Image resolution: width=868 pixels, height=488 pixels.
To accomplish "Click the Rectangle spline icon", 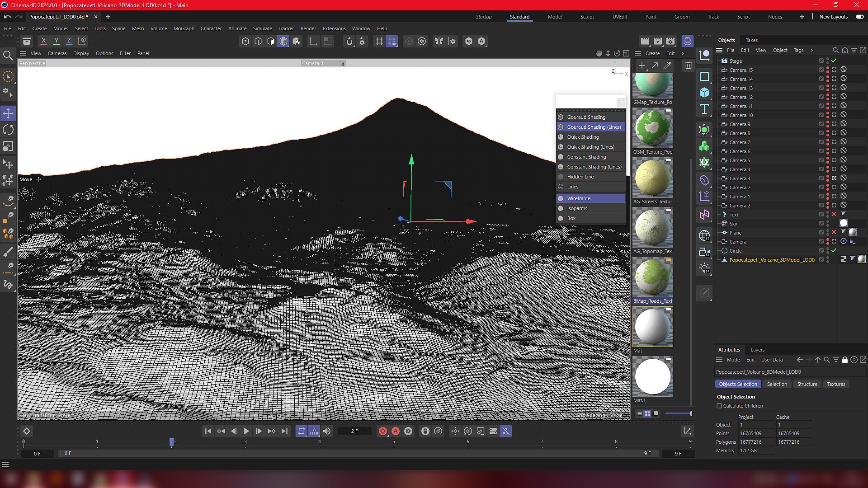I will coord(704,76).
